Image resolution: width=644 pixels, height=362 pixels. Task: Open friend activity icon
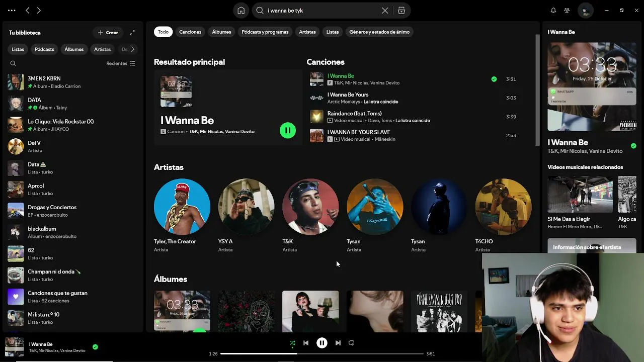567,11
